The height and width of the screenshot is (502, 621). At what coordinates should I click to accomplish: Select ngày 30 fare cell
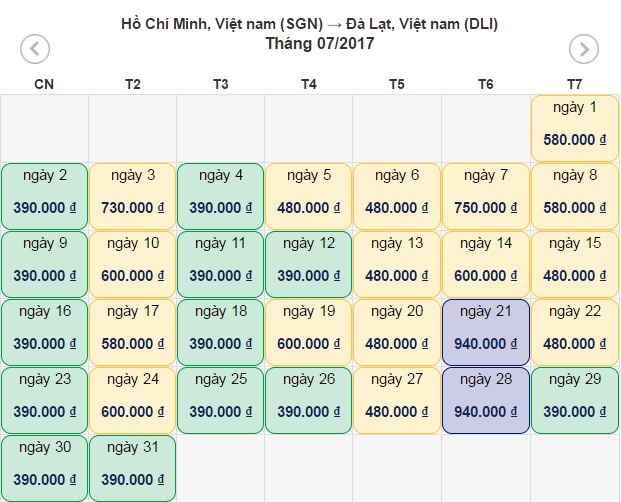coord(44,469)
